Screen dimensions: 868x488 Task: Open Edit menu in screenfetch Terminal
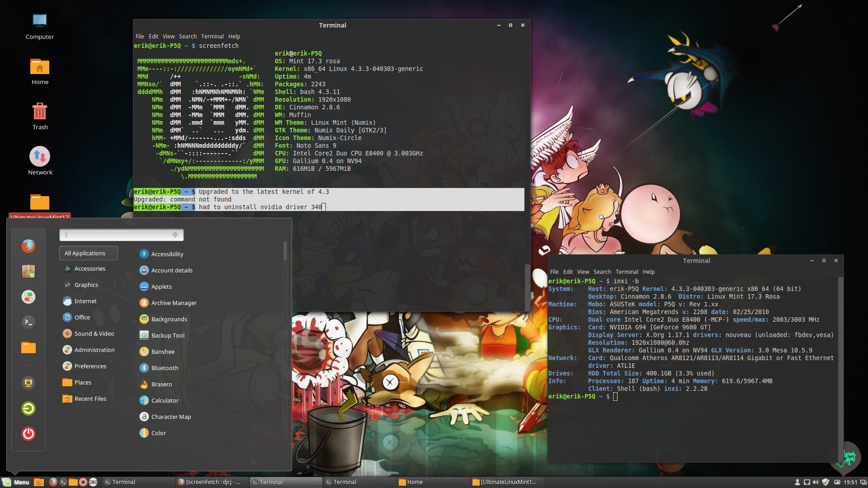pyautogui.click(x=153, y=37)
